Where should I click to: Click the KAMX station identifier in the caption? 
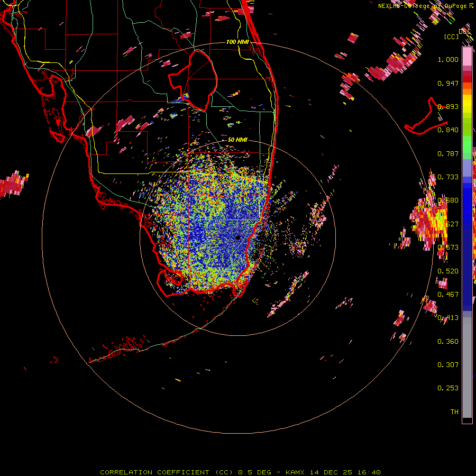tap(296, 472)
